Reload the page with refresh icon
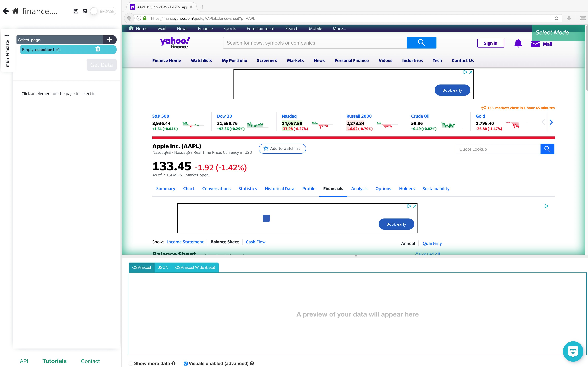 [x=557, y=18]
